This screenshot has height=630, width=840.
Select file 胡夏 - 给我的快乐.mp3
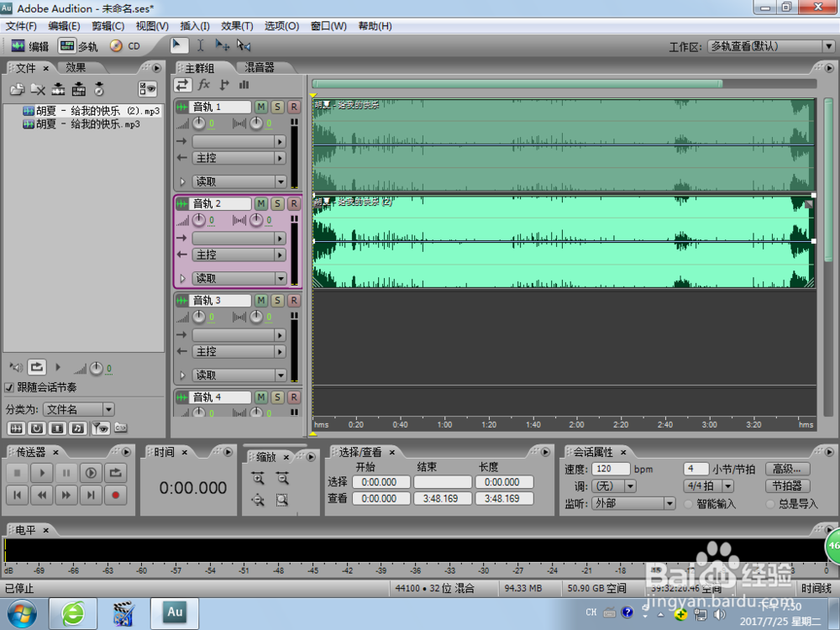click(82, 124)
